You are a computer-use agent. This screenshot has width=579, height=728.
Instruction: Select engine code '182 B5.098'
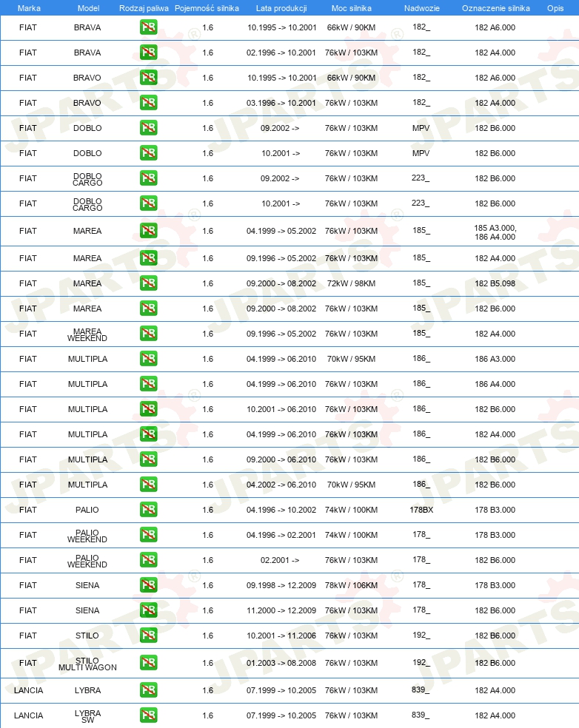tap(495, 283)
